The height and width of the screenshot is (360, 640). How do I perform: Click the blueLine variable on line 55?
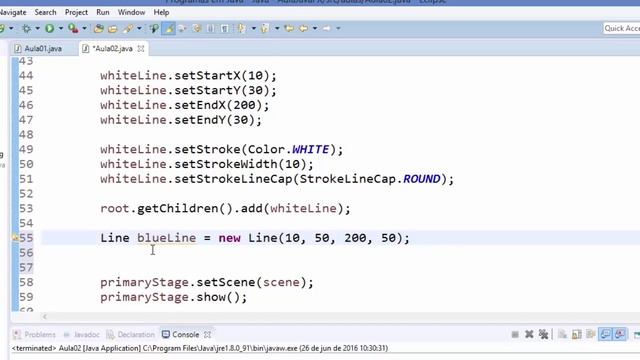pyautogui.click(x=166, y=238)
